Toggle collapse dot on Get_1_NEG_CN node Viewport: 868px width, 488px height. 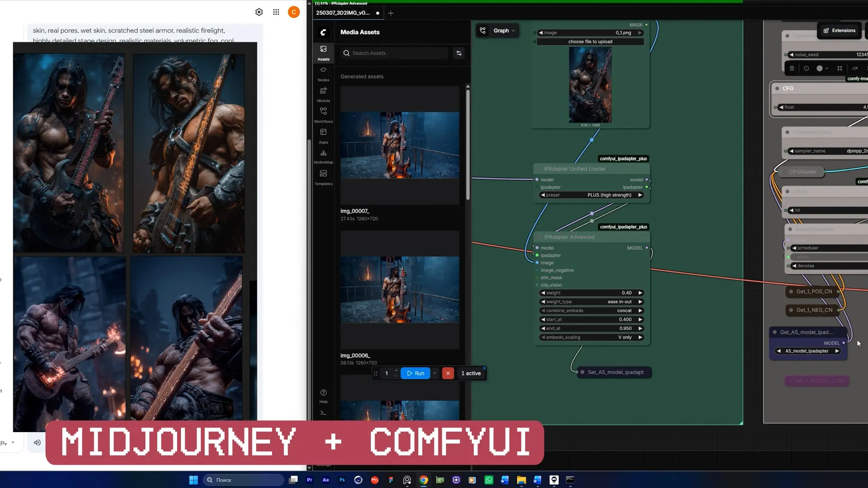click(x=791, y=310)
